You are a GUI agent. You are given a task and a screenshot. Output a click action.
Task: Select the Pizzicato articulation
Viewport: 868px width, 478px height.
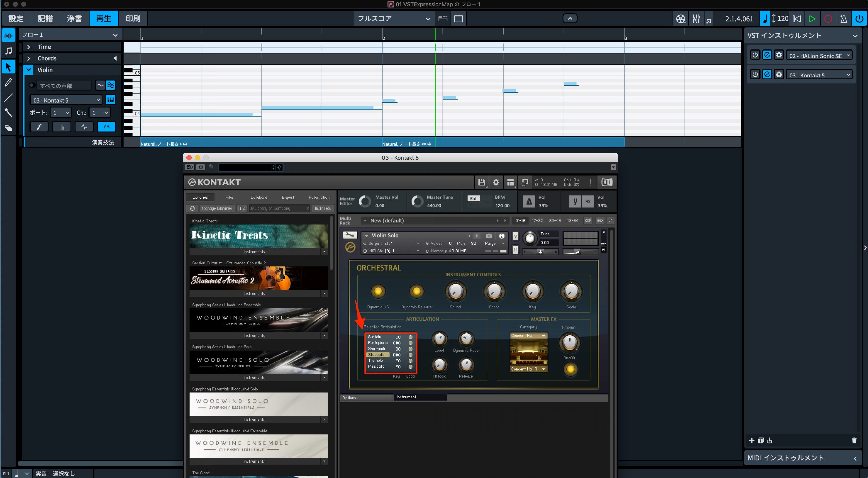376,366
